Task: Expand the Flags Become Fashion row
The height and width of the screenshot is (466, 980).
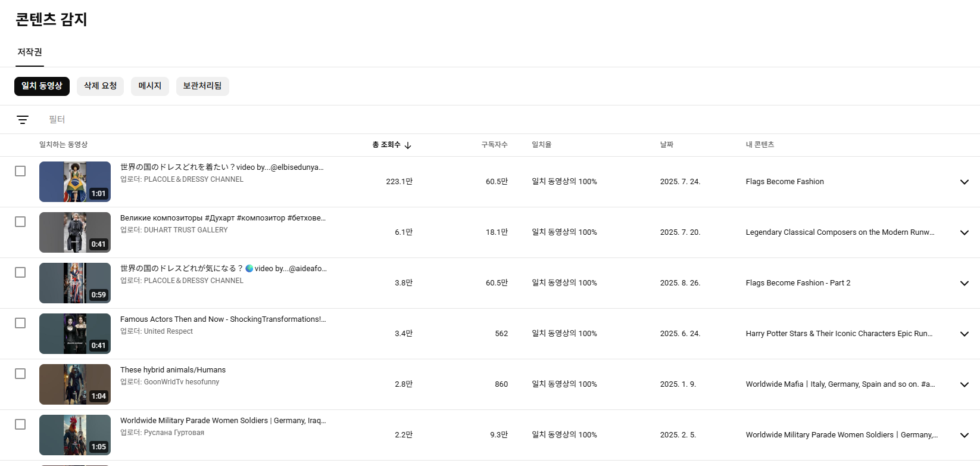Action: point(965,182)
